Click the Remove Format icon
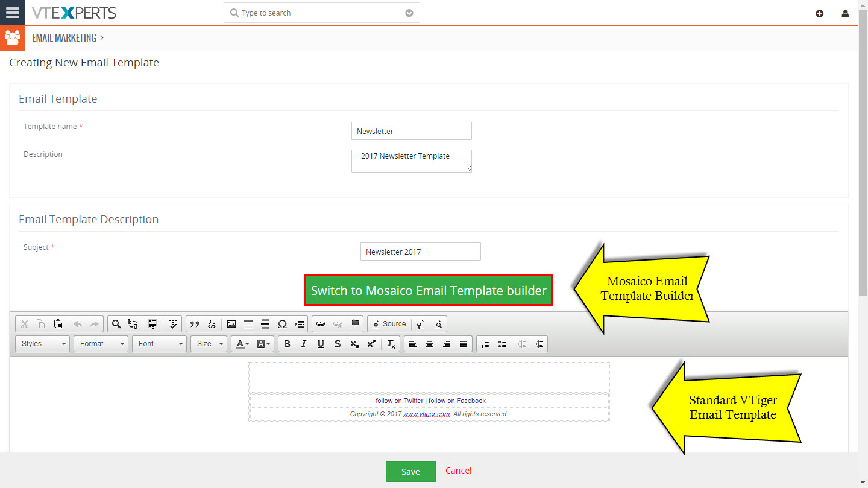The height and width of the screenshot is (488, 868). pos(391,344)
